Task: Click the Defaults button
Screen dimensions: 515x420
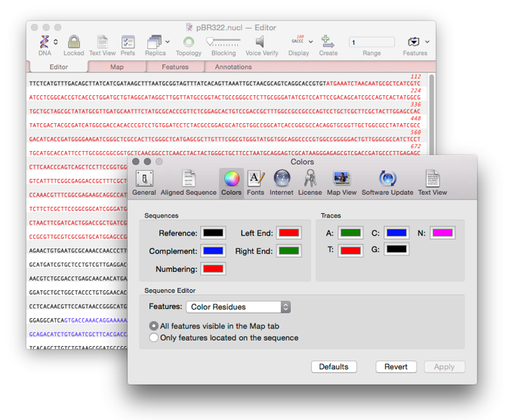Action: (x=333, y=366)
